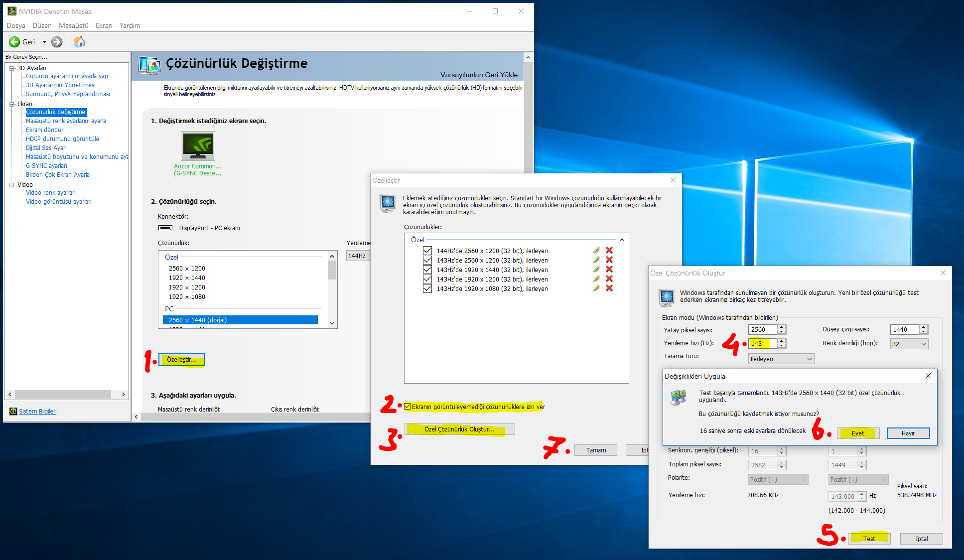Image resolution: width=964 pixels, height=560 pixels.
Task: Close the Özelleştir dialog
Action: pos(673,180)
